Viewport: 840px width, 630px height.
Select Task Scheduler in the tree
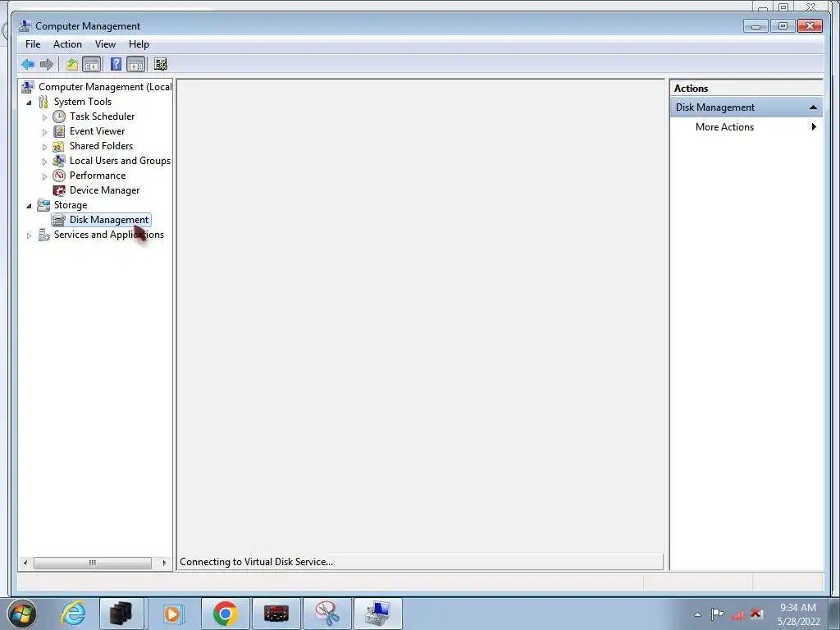click(102, 116)
